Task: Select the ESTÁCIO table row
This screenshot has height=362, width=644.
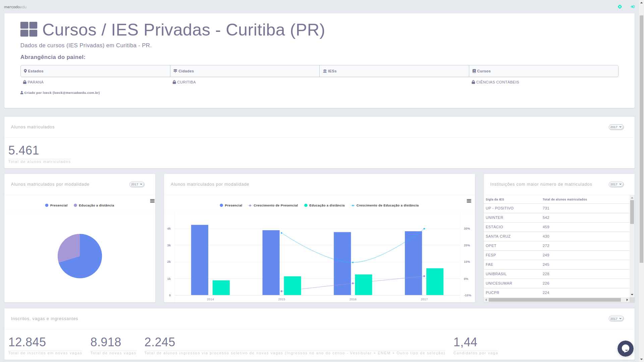Action: 556,227
